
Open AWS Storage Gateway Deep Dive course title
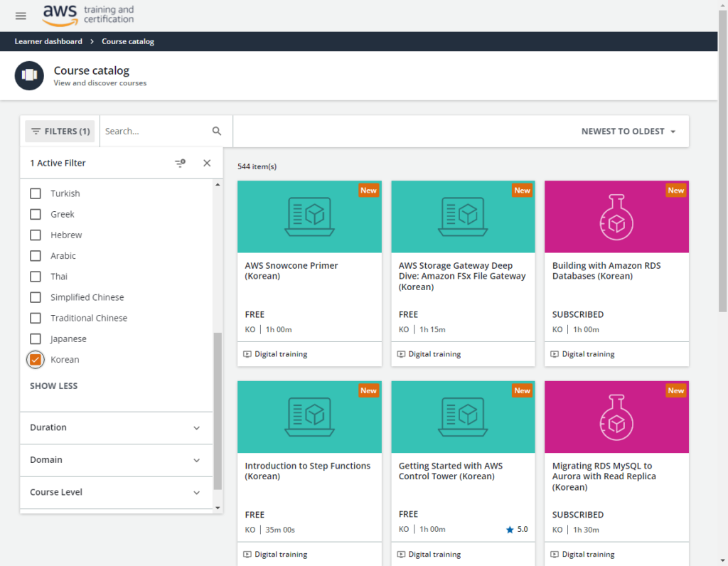(462, 276)
